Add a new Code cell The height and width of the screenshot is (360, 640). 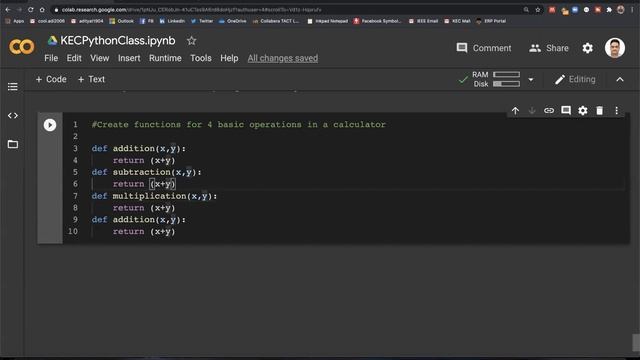tap(51, 79)
